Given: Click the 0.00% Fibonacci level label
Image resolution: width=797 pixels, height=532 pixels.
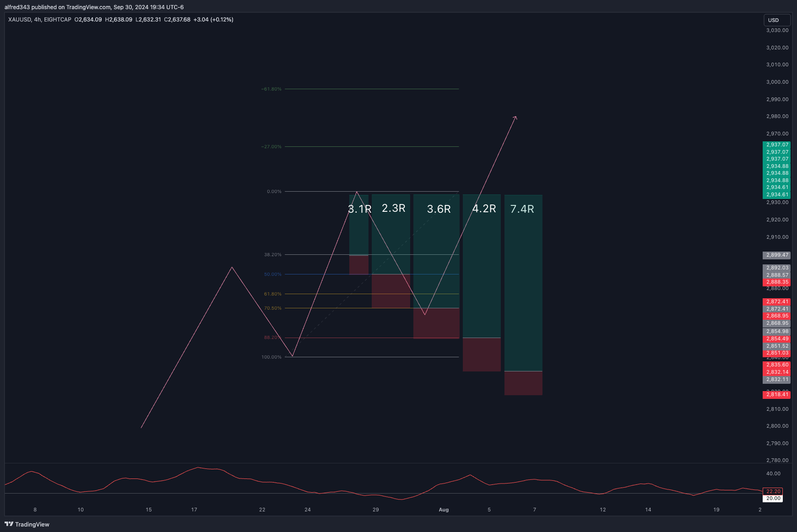Looking at the screenshot, I should pos(274,192).
